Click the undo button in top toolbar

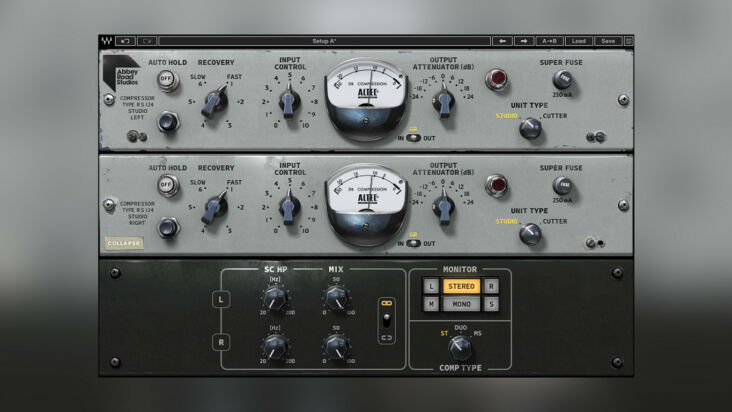(125, 41)
